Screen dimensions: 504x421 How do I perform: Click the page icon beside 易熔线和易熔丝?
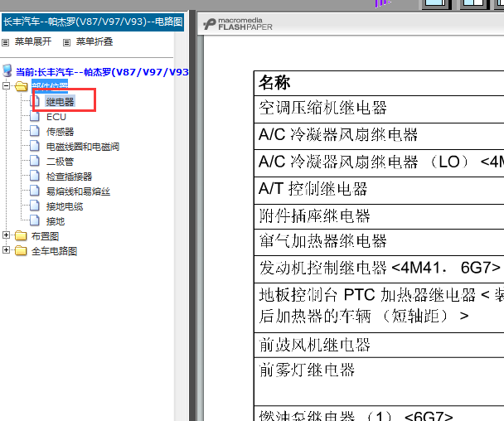35,191
